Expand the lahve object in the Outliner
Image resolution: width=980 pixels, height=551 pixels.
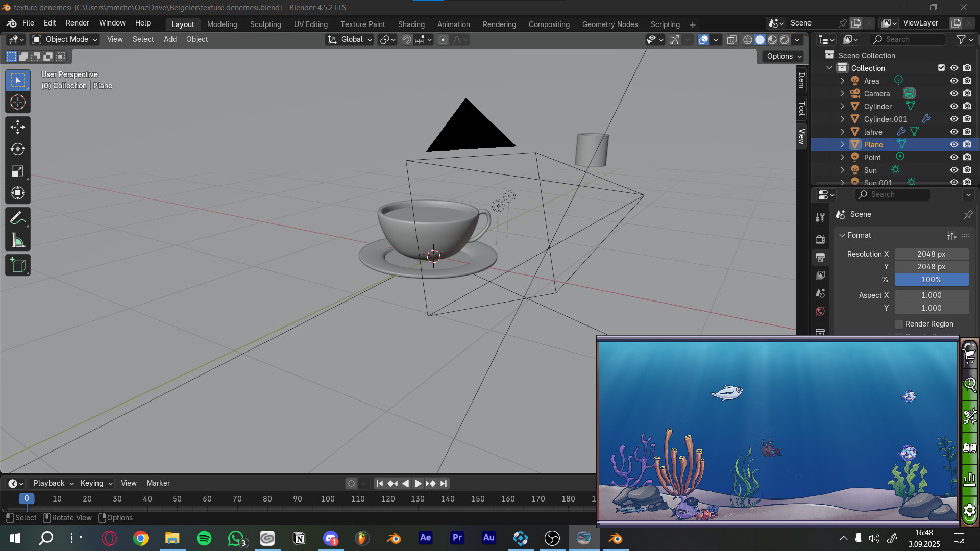(842, 132)
